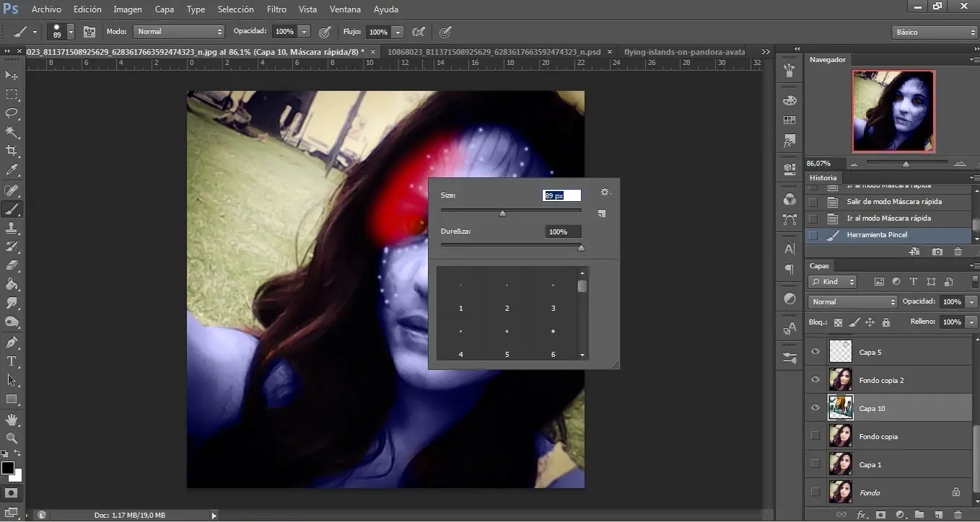Select the Zoom tool
Image resolution: width=980 pixels, height=522 pixels.
click(x=12, y=438)
